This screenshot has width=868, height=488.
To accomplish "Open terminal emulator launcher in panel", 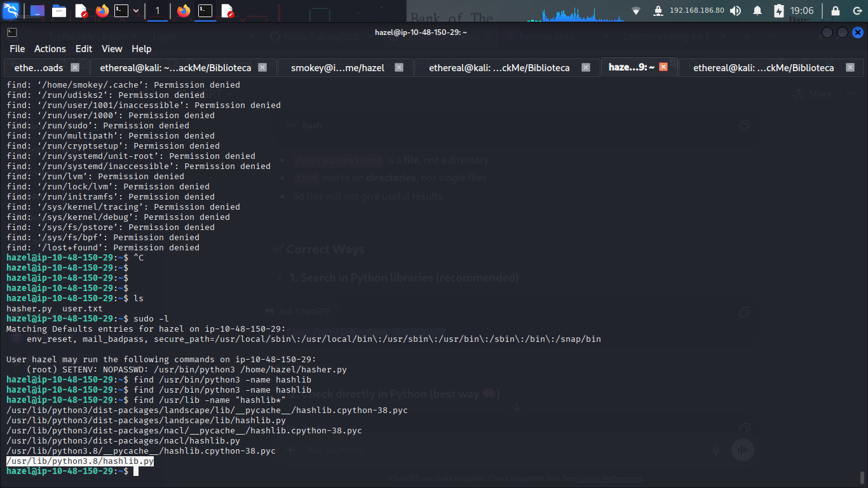I will point(121,11).
